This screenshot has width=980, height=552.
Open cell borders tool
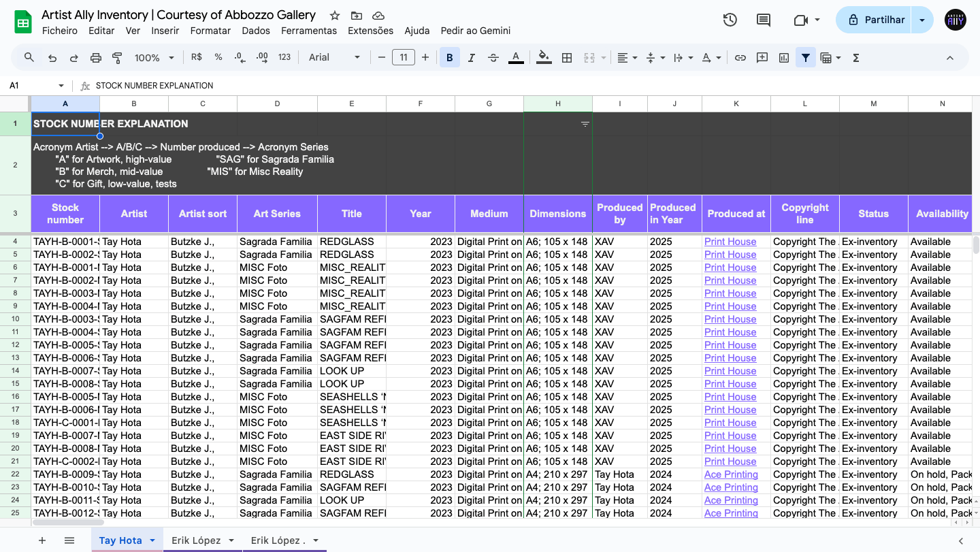(567, 58)
